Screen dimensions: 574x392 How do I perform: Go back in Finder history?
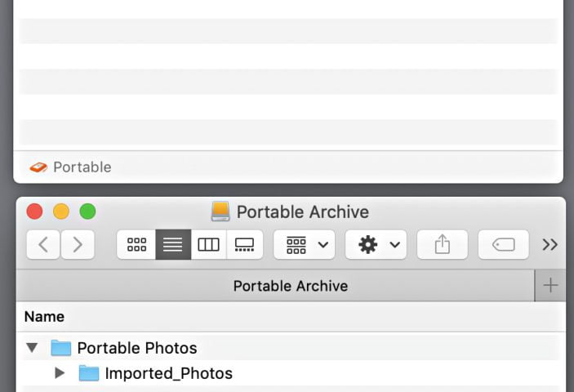click(x=43, y=244)
